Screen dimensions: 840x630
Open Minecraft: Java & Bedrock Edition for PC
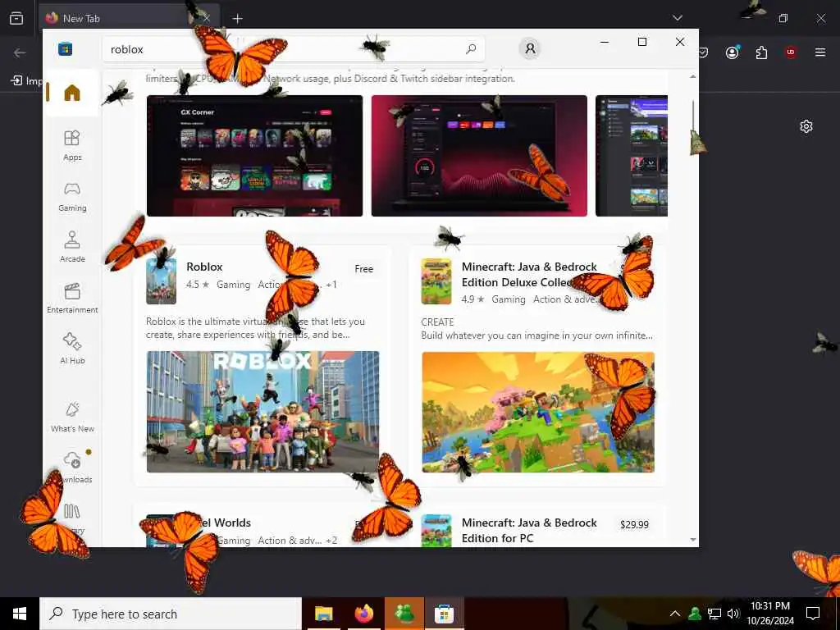coord(529,531)
